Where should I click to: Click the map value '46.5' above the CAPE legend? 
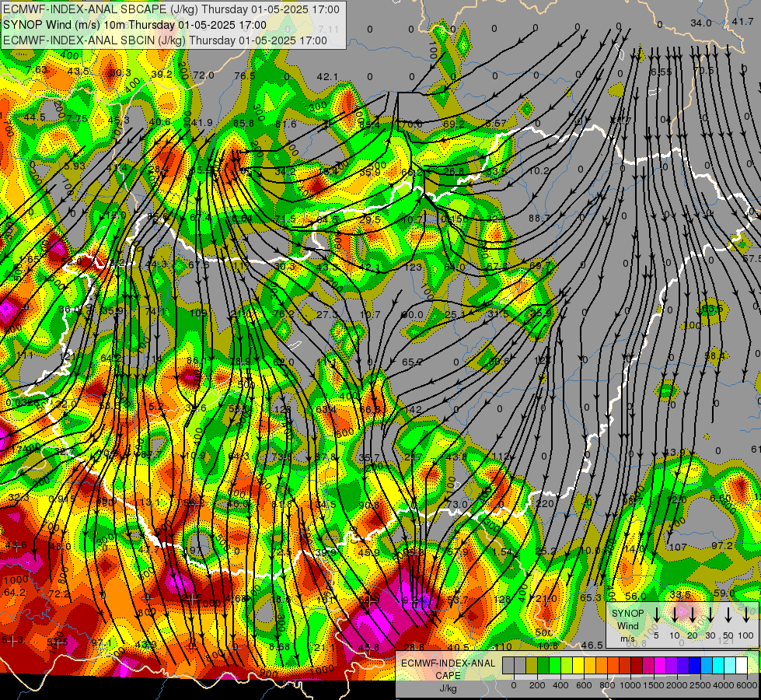[592, 645]
